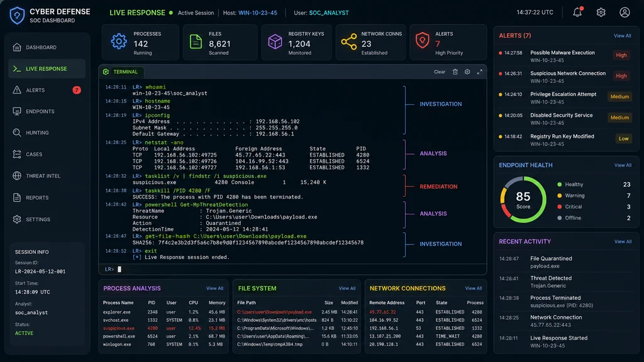Click the File Quarantined activity entry
The width and height of the screenshot is (644, 362).
tap(566, 262)
